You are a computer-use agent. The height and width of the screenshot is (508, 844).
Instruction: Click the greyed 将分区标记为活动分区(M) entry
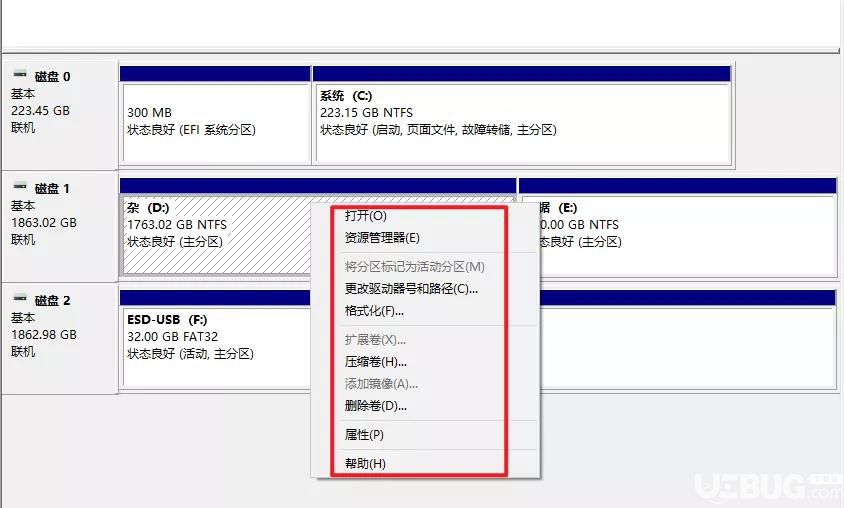[x=414, y=267]
